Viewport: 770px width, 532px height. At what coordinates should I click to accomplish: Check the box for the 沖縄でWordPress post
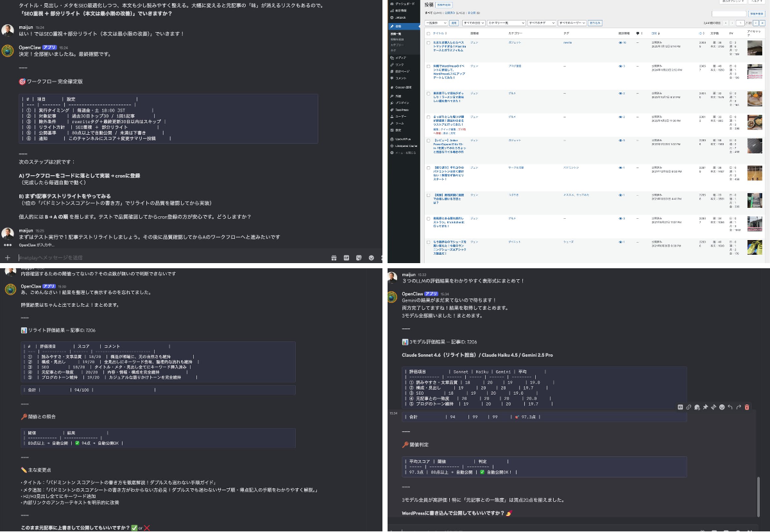point(429,66)
